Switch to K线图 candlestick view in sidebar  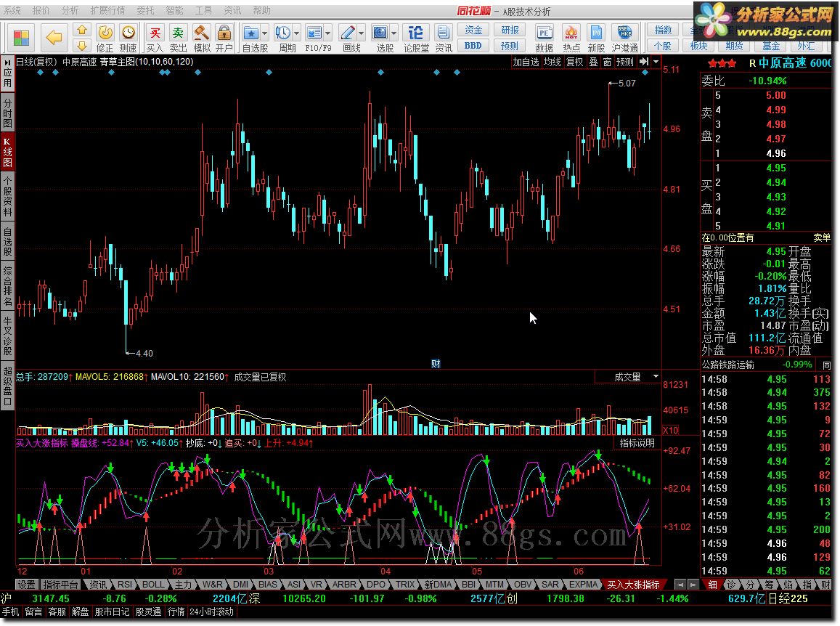coord(7,153)
